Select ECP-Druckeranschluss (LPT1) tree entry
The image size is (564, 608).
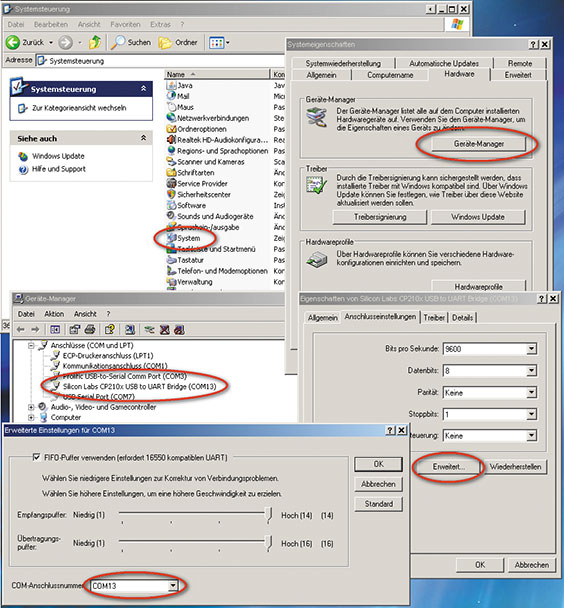[108, 356]
